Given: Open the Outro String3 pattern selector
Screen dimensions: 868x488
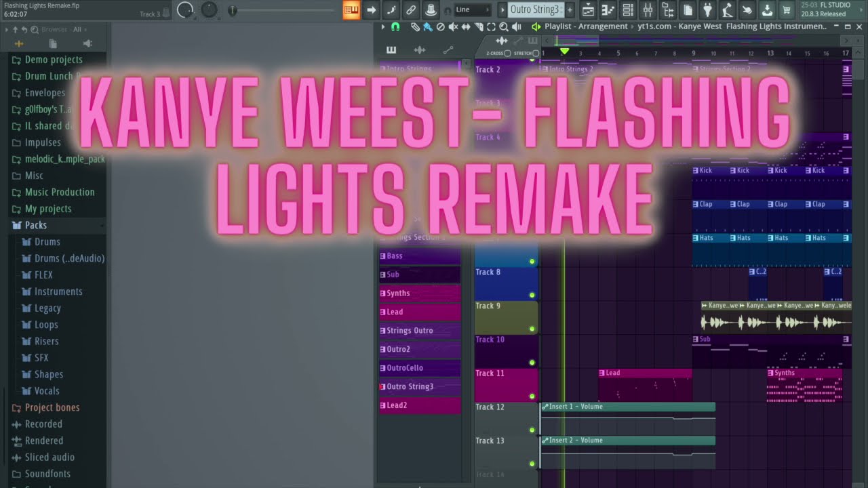Looking at the screenshot, I should [x=535, y=9].
